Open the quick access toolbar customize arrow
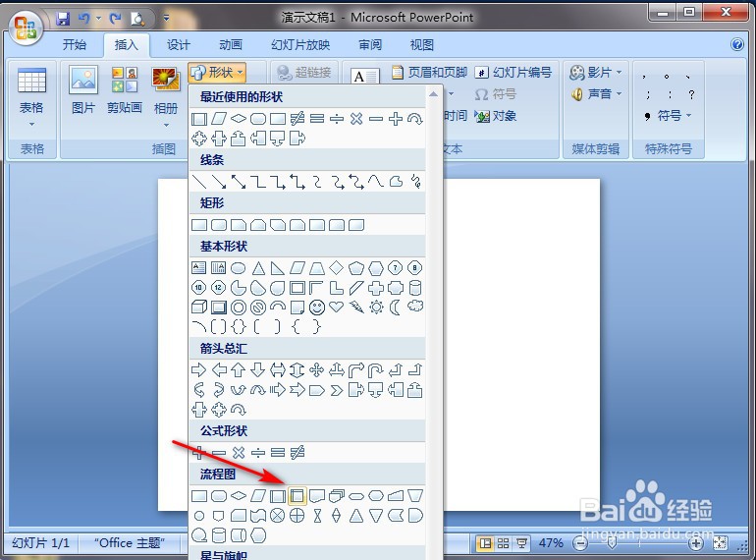The height and width of the screenshot is (560, 756). click(166, 19)
